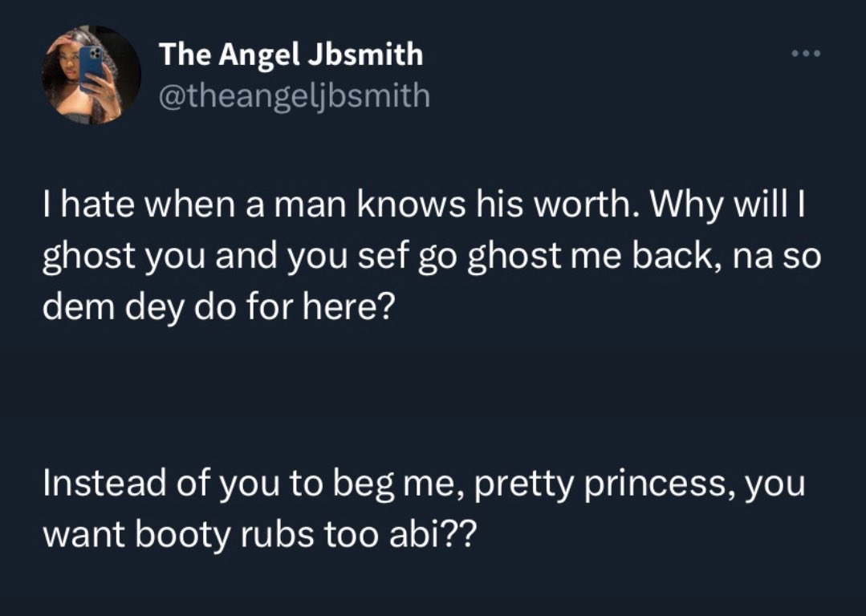Select the line 'Instead of you to beg me'

point(424,484)
